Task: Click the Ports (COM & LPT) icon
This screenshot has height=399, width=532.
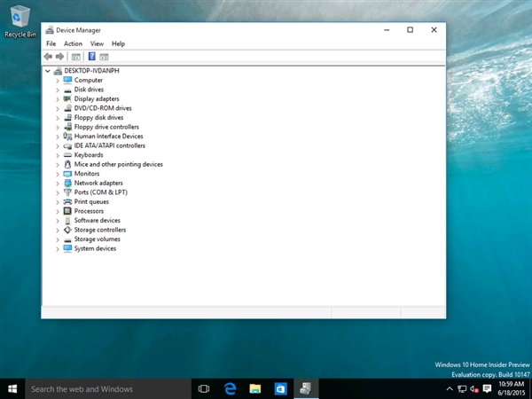Action: click(68, 192)
